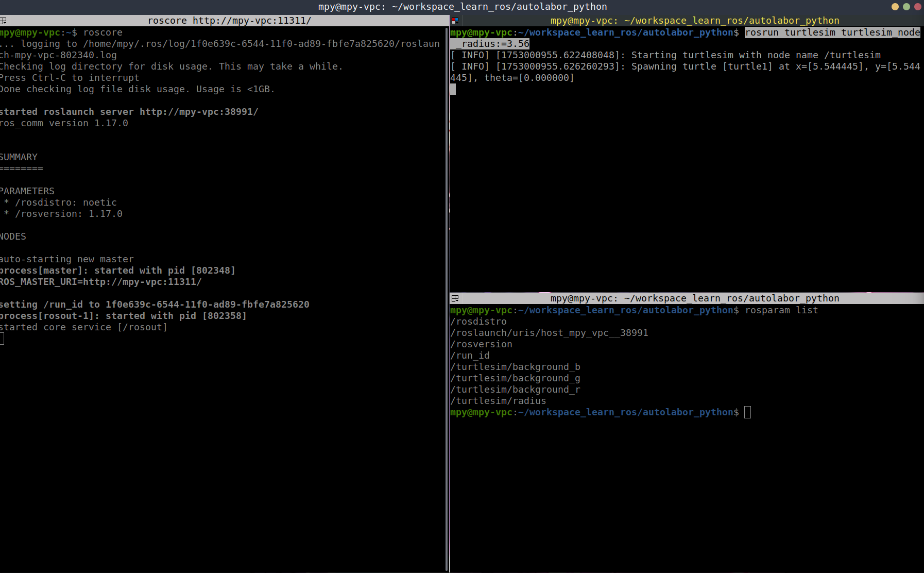The image size is (924, 573).
Task: Click the highlighted rosrun turtlesim command text
Action: 832,32
